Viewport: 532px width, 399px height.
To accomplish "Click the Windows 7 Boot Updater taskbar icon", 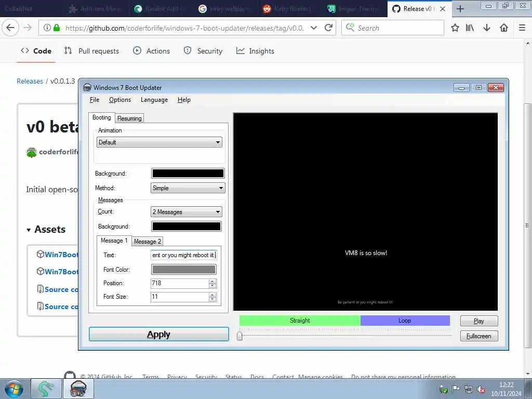I will coord(79,389).
